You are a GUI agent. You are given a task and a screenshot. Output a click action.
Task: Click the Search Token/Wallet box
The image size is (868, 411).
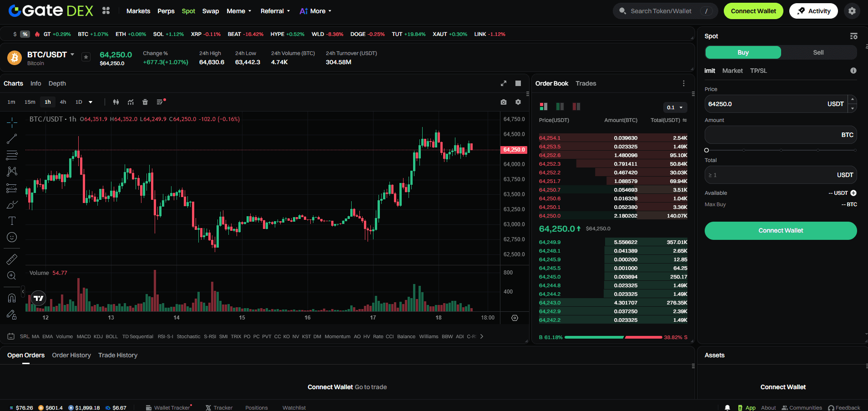tap(665, 11)
